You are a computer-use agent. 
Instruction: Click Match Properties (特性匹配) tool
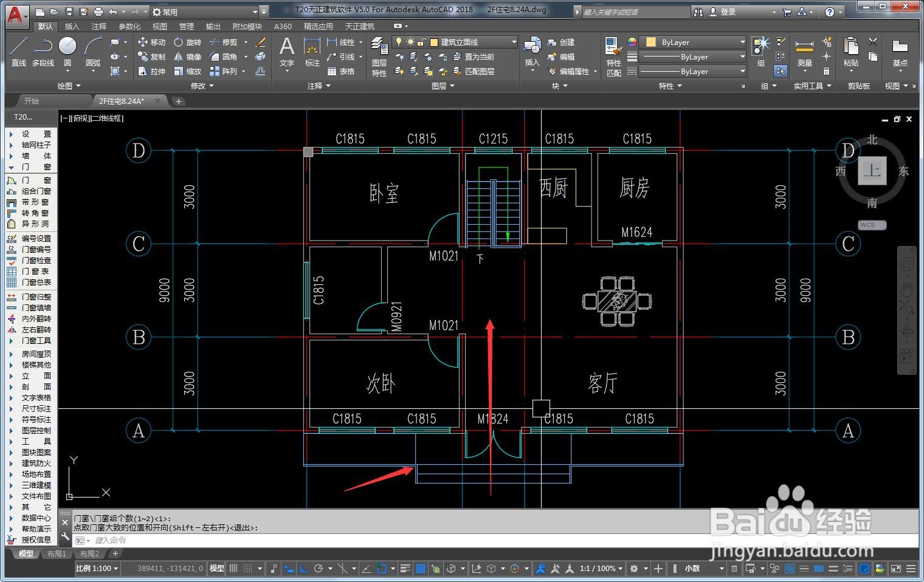[x=613, y=56]
